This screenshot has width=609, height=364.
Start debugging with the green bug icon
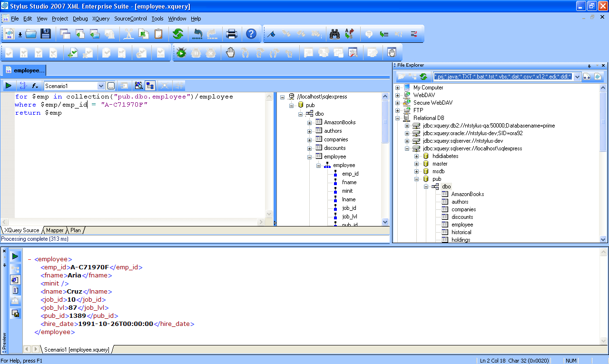[181, 53]
